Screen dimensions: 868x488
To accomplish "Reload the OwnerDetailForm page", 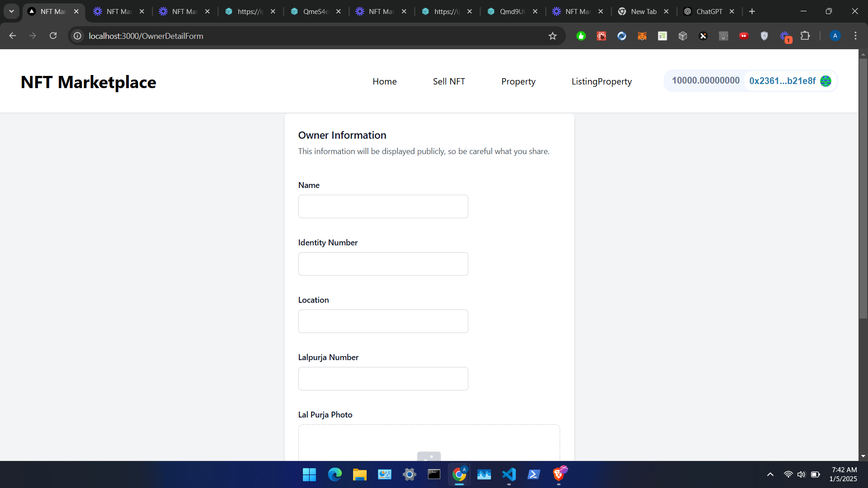I will click(x=53, y=36).
